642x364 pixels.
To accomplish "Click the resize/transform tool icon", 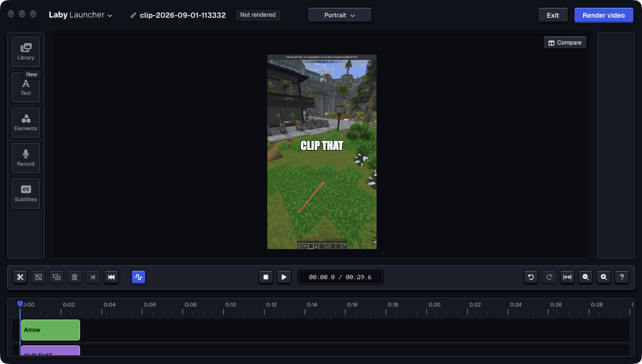I will (57, 277).
